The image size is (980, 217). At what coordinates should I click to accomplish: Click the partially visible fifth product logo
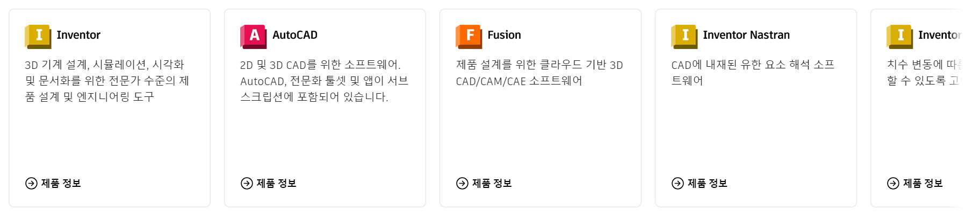tap(899, 36)
